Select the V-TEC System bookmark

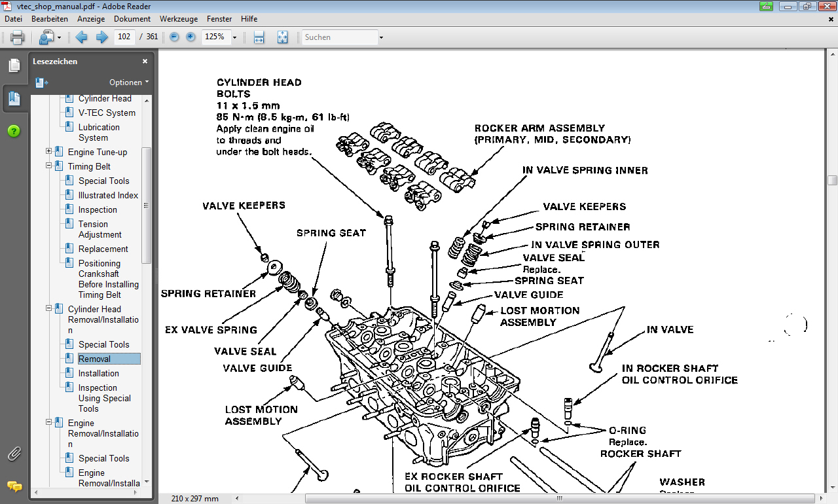point(107,113)
